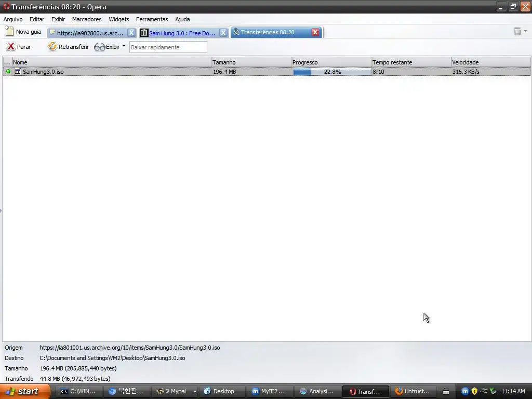532x399 pixels.
Task: Sort transfers by the Nome column header
Action: point(112,62)
